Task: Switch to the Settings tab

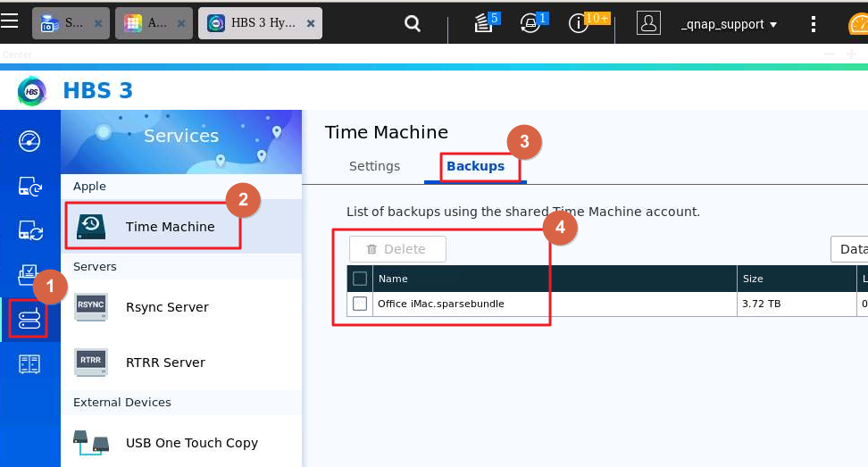Action: 375,166
